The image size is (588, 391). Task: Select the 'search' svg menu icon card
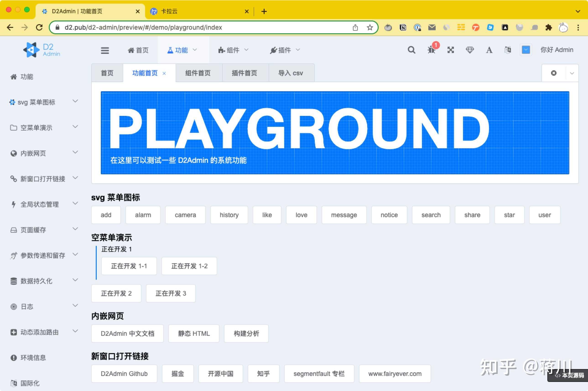(431, 215)
